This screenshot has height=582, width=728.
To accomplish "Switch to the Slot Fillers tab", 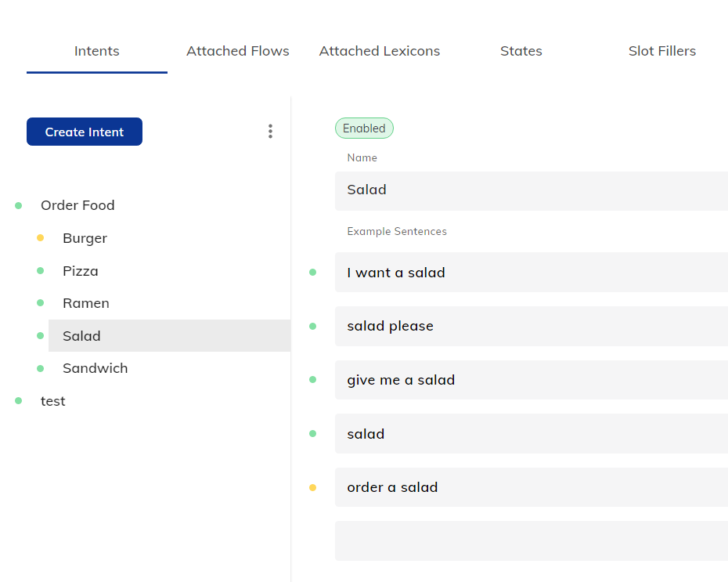I will [x=662, y=51].
